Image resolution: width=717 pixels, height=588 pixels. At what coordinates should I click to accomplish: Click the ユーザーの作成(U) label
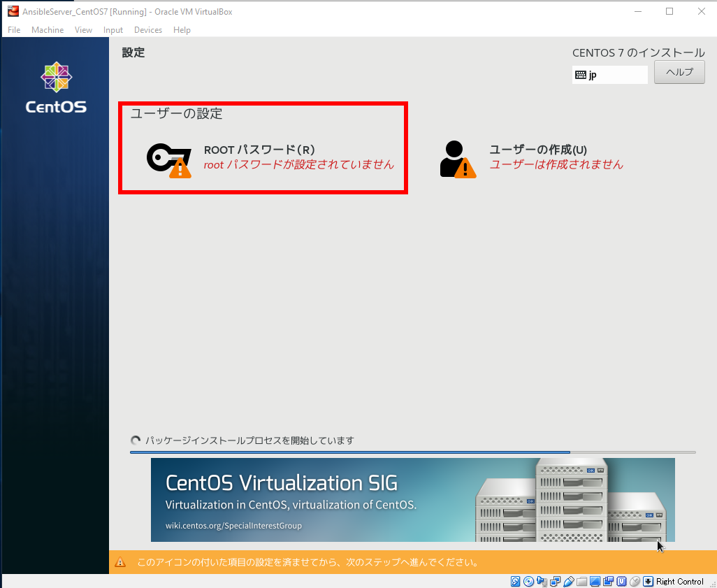click(x=538, y=150)
